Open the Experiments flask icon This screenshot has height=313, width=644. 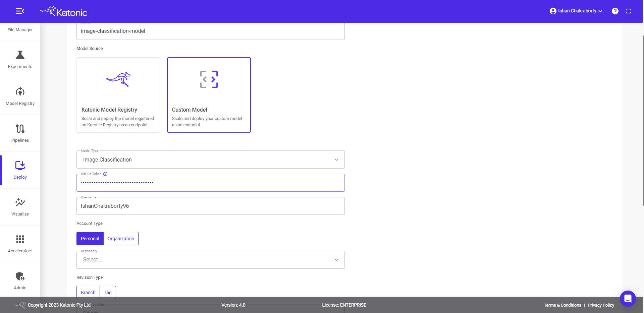tap(20, 55)
